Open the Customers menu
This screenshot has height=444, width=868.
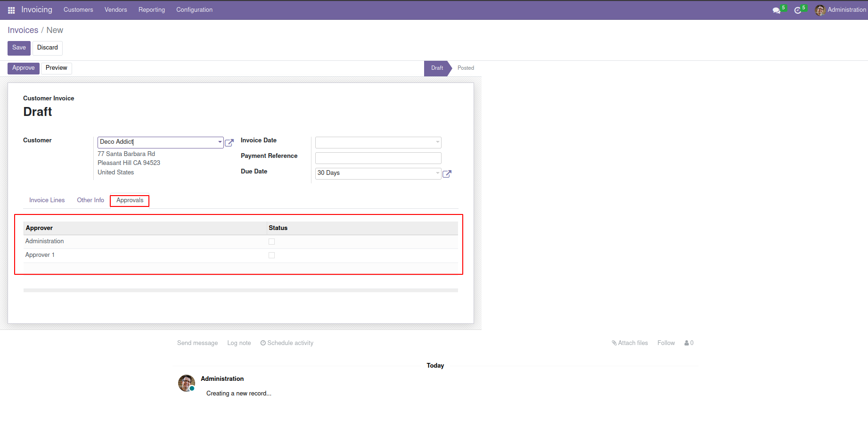coord(78,10)
